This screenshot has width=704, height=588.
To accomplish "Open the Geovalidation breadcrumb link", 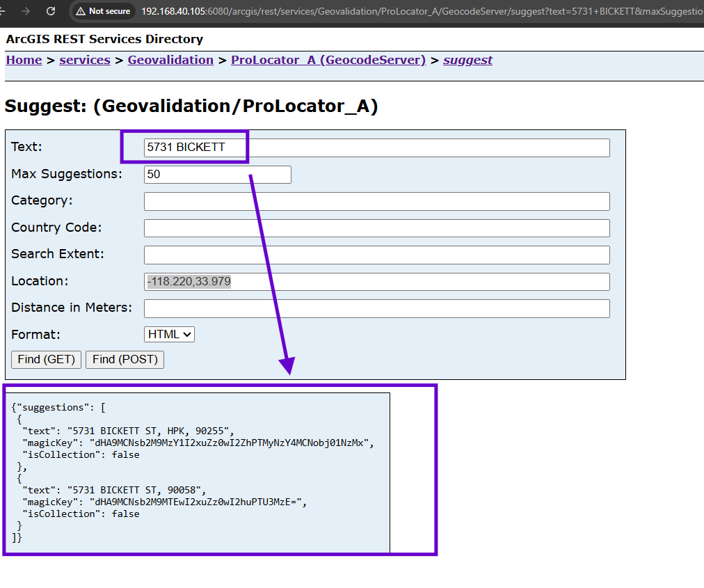I will point(170,60).
